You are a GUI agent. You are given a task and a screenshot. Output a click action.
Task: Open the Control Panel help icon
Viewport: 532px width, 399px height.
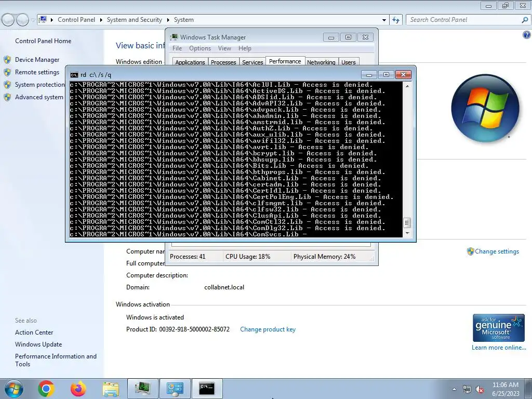527,35
